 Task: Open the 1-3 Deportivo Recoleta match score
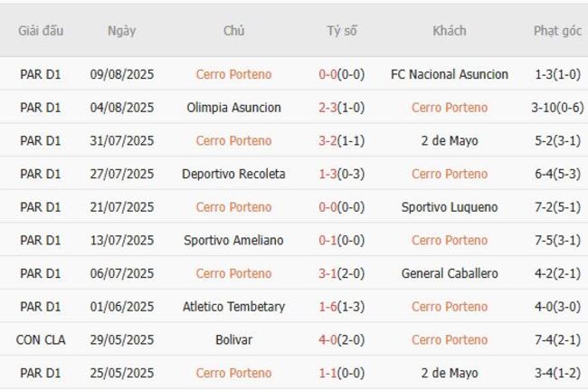(328, 174)
